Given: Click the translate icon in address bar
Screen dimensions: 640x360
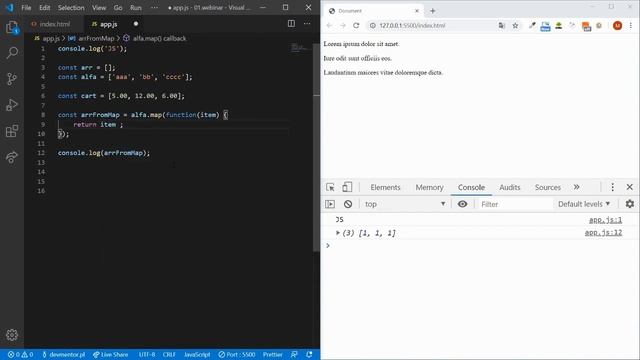Looking at the screenshot, I should point(502,25).
